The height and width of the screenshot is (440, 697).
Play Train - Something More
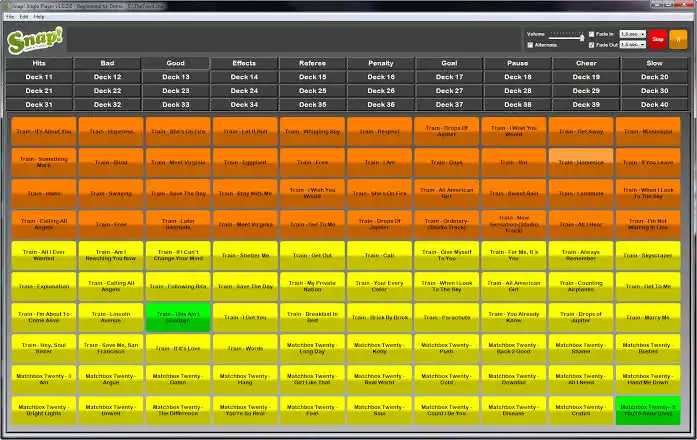click(44, 163)
